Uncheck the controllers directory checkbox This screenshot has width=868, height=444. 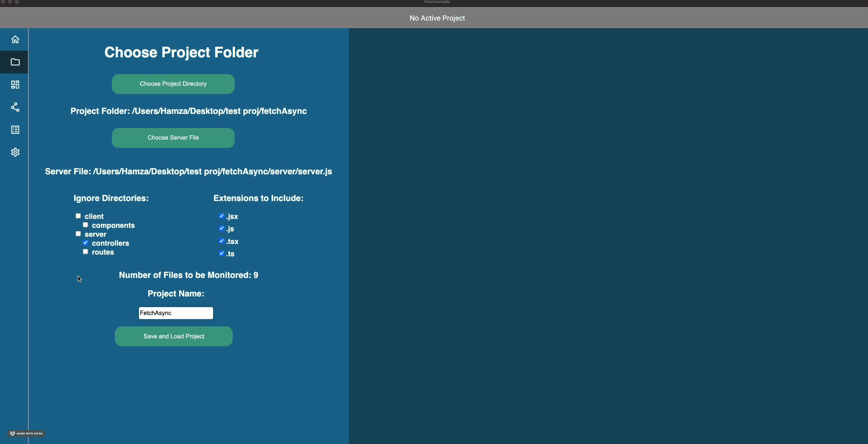click(85, 243)
